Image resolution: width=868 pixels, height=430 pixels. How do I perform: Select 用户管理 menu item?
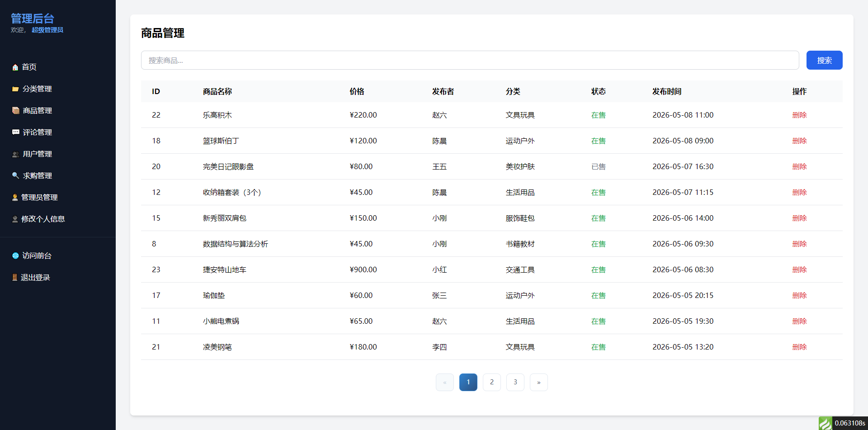(37, 154)
